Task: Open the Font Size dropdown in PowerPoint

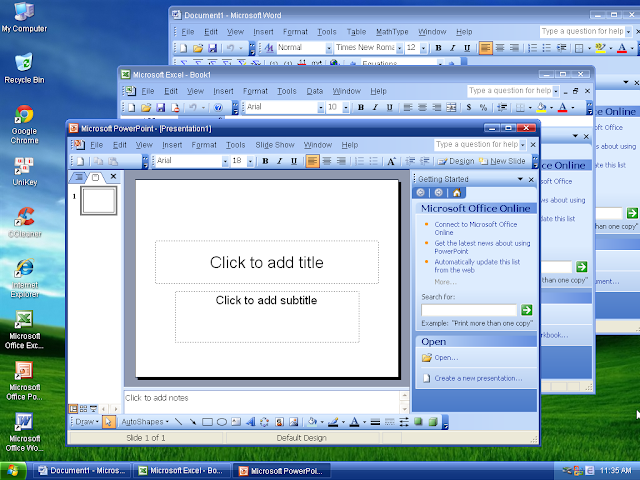Action: point(251,161)
